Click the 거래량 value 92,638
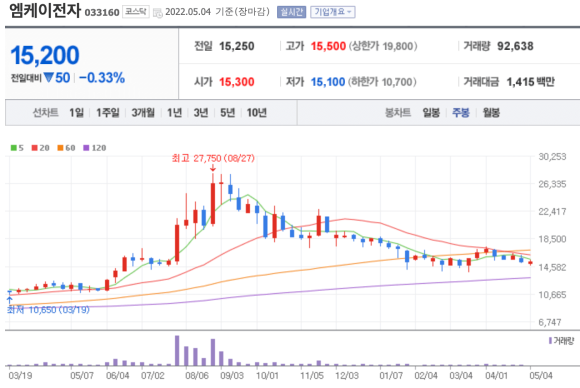The image size is (580, 388). pos(515,46)
